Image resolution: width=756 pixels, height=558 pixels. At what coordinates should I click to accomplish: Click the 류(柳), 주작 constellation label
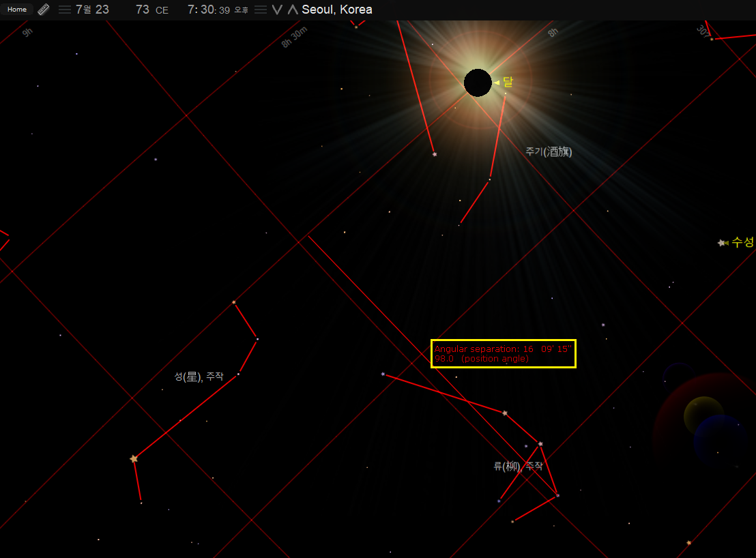[x=519, y=466]
